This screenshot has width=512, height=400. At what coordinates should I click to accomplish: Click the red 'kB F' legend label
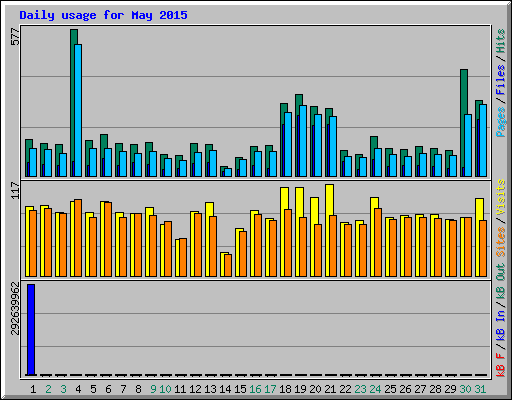click(x=501, y=365)
